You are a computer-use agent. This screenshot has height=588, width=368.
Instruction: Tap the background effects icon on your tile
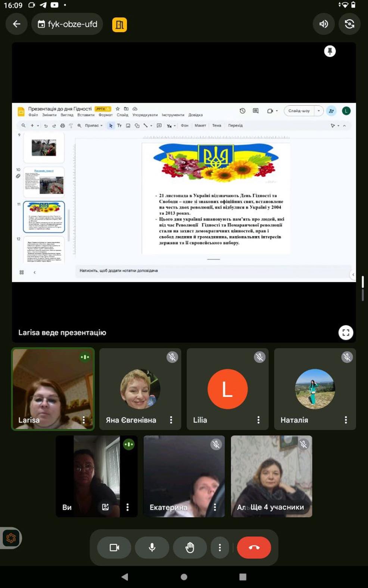tap(106, 507)
